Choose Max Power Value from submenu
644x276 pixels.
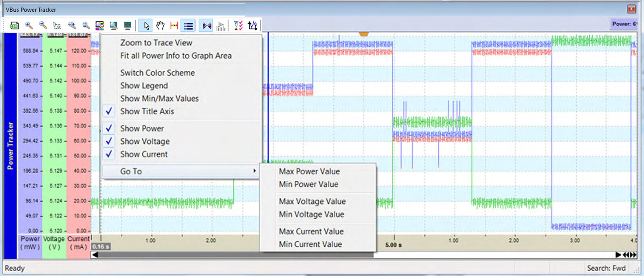[309, 171]
